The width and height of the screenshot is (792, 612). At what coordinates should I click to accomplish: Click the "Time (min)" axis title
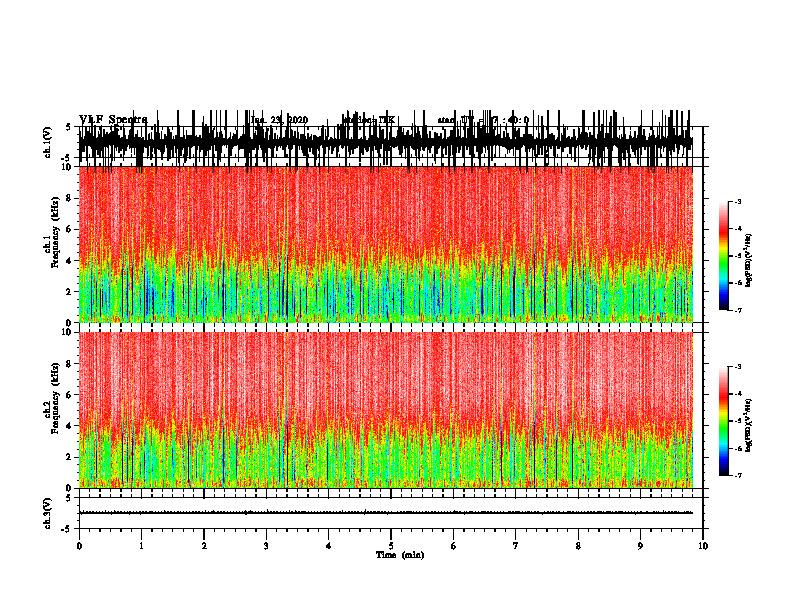tap(400, 555)
